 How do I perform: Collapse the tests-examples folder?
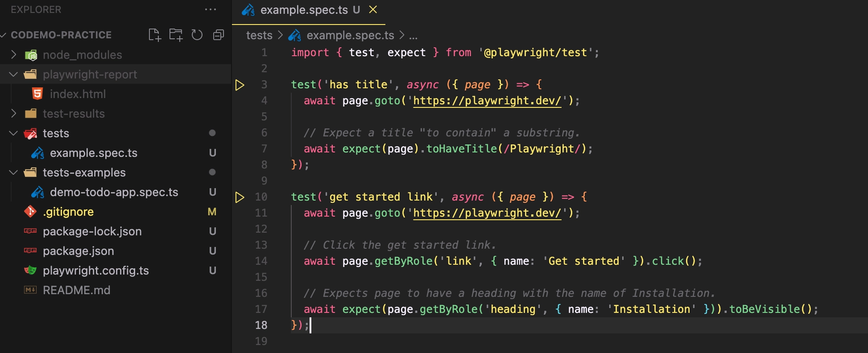(x=13, y=172)
